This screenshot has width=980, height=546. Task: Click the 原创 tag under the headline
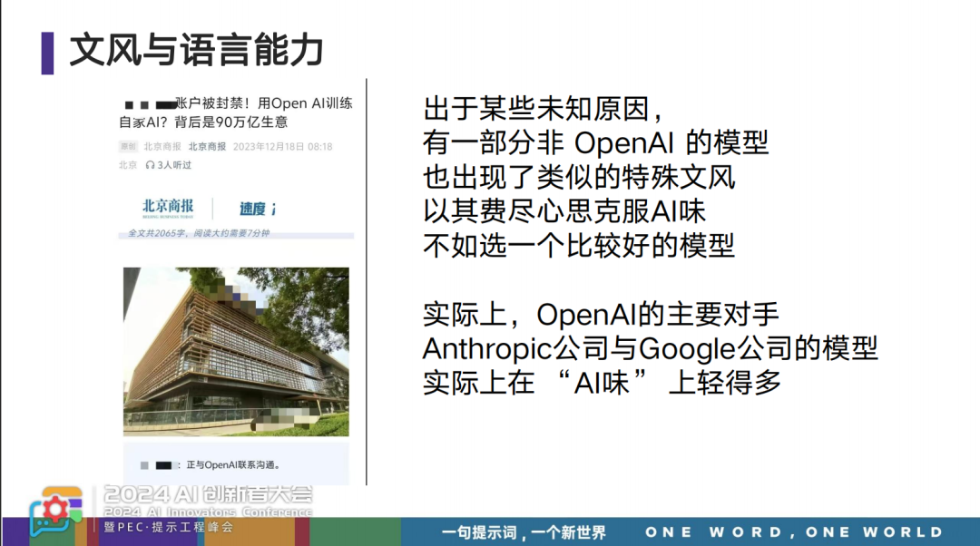coord(128,146)
